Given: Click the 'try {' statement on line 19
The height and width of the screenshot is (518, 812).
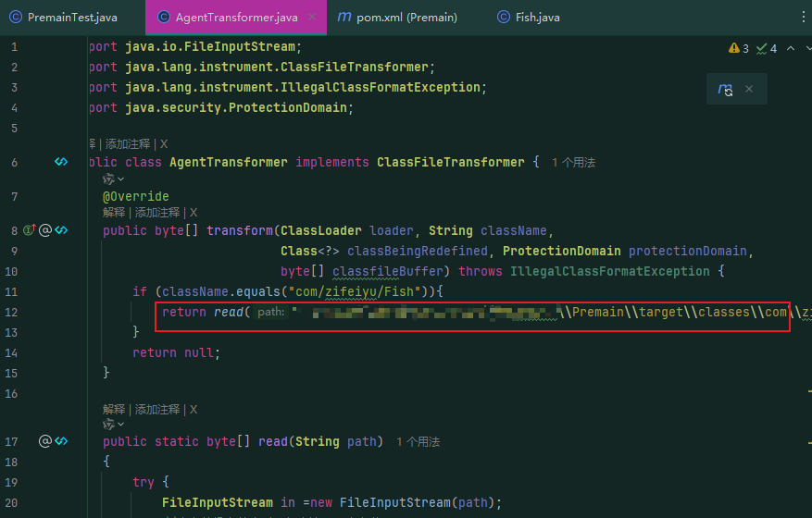Looking at the screenshot, I should 151,482.
